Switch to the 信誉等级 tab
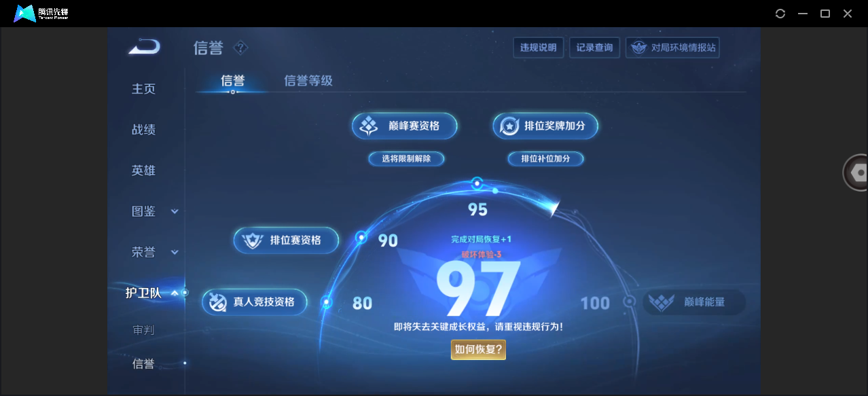Screen dimensions: 868x396 click(308, 81)
